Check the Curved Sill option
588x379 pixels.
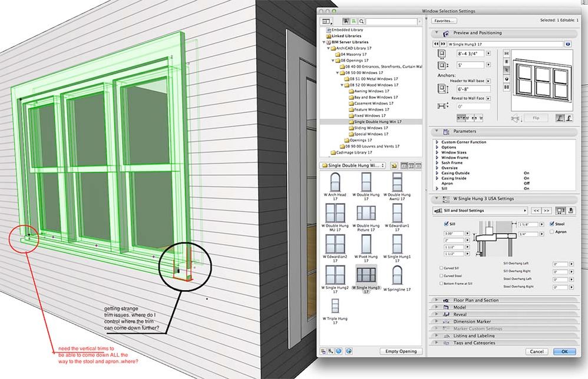pyautogui.click(x=441, y=268)
